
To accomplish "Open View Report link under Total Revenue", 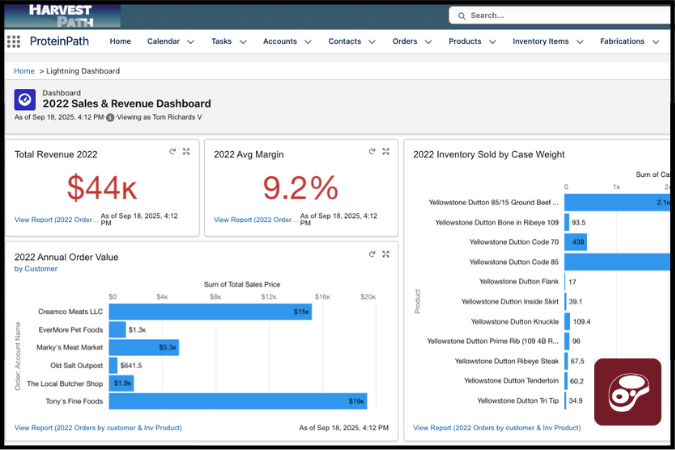I will 56,220.
